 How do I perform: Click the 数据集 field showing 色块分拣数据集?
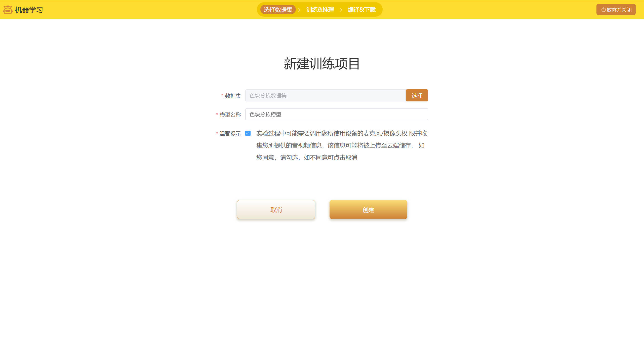point(325,96)
